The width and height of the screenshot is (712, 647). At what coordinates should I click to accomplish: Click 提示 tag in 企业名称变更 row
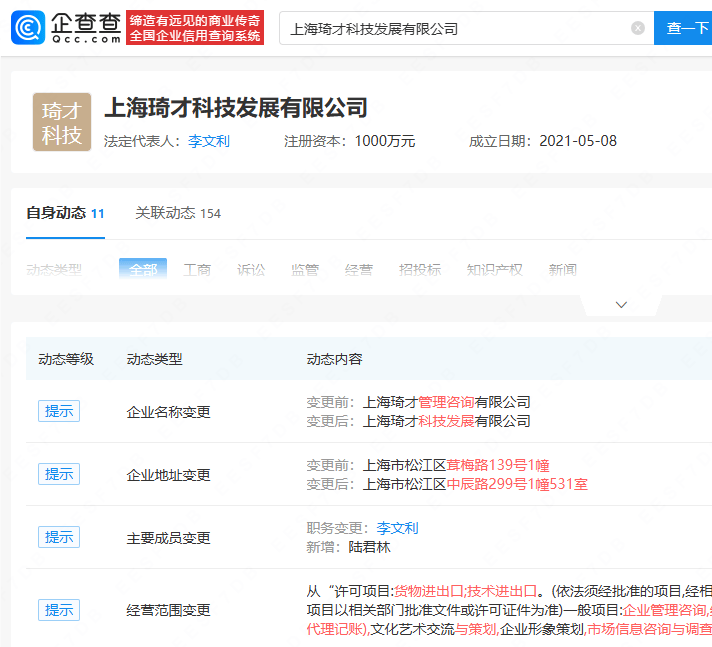(x=59, y=411)
